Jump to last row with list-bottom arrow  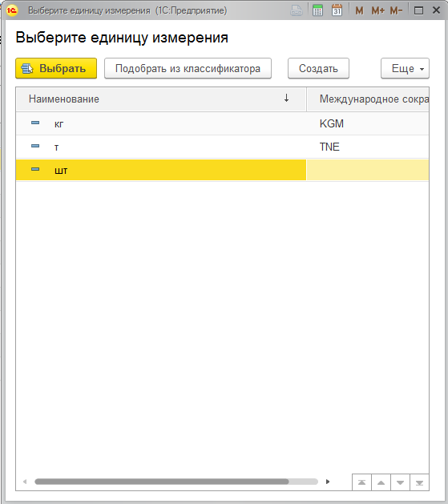click(x=419, y=482)
